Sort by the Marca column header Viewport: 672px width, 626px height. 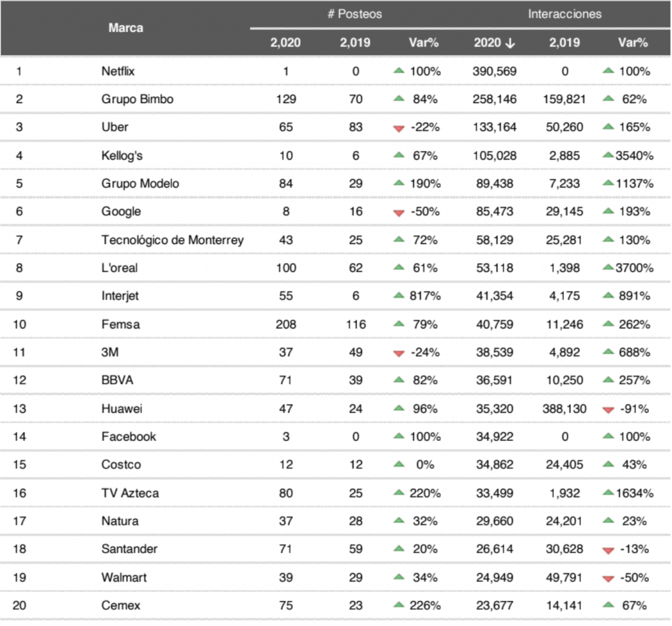coord(125,28)
